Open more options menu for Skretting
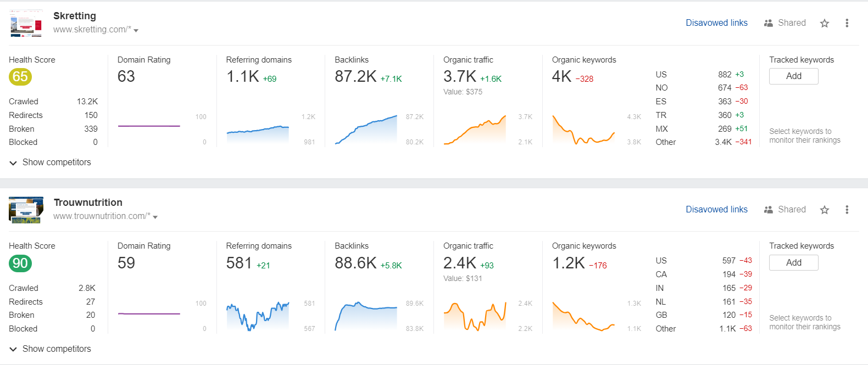The height and width of the screenshot is (365, 868). point(847,23)
